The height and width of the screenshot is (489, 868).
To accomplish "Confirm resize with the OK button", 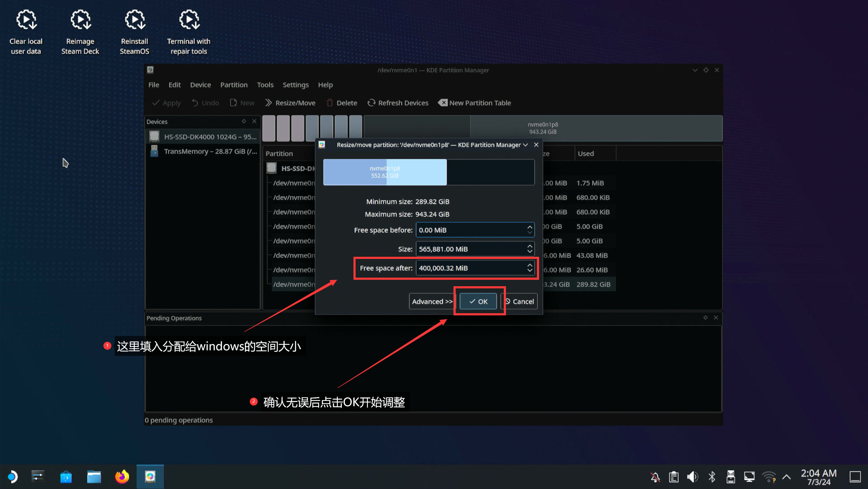I will click(478, 301).
